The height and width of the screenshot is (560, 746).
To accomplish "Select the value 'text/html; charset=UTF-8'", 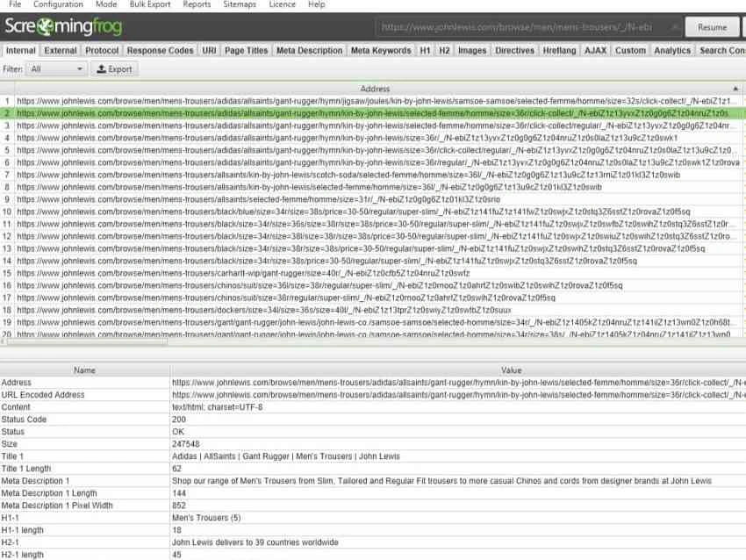I will point(218,407).
